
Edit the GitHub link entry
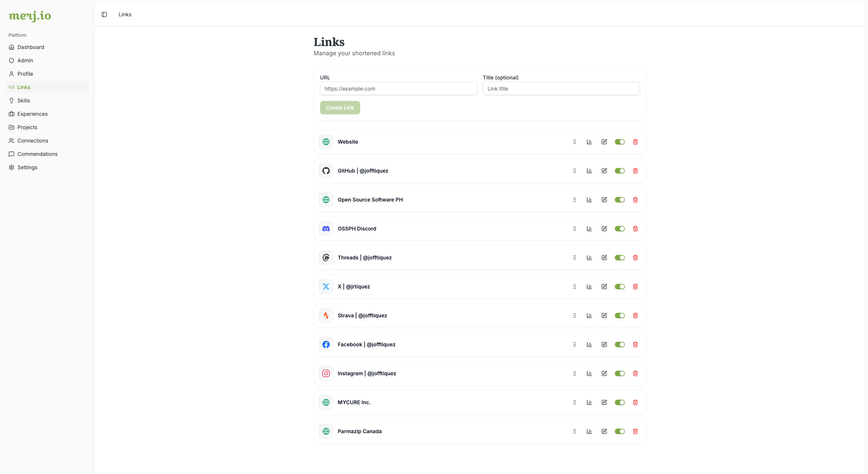(604, 171)
